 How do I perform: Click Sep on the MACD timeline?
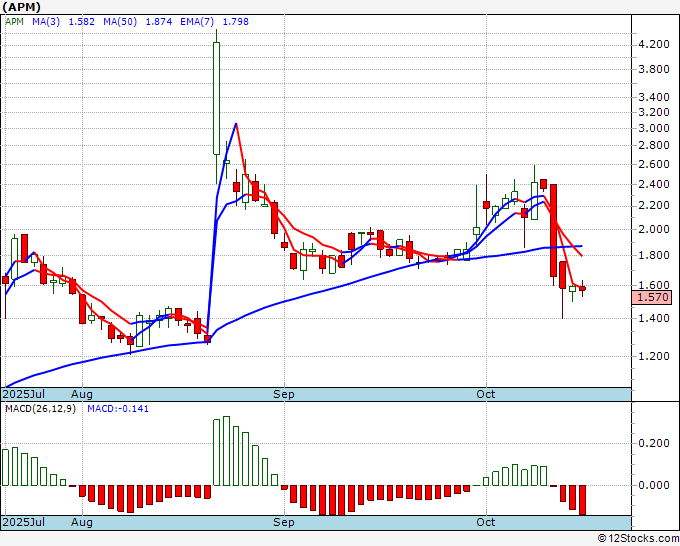point(284,522)
